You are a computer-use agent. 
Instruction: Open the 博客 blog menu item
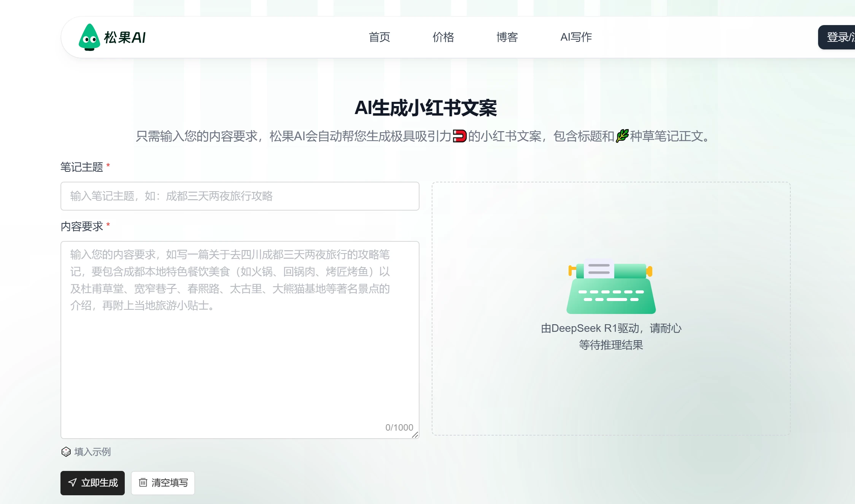tap(507, 37)
